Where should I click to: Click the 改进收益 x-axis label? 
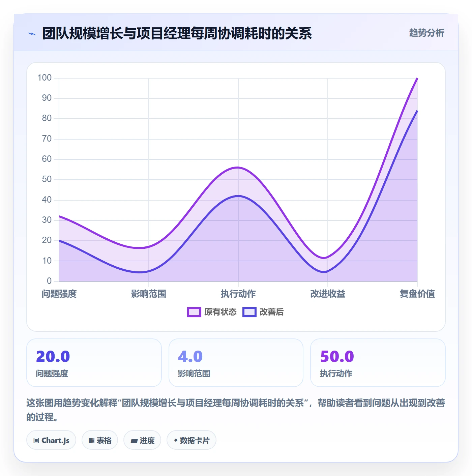(328, 294)
